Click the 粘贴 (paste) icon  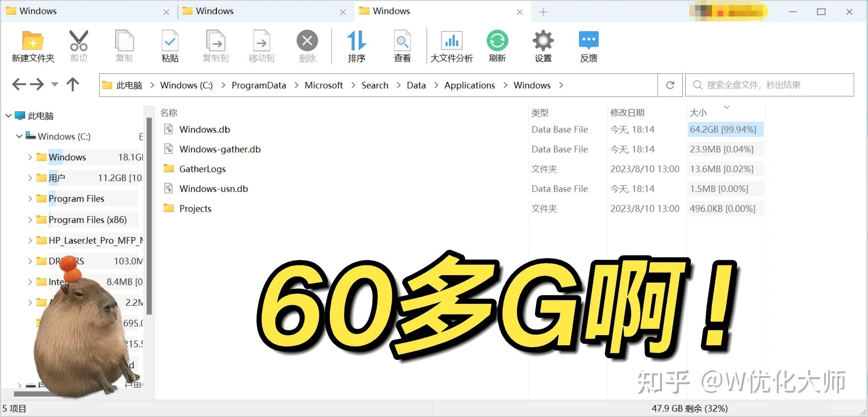170,46
